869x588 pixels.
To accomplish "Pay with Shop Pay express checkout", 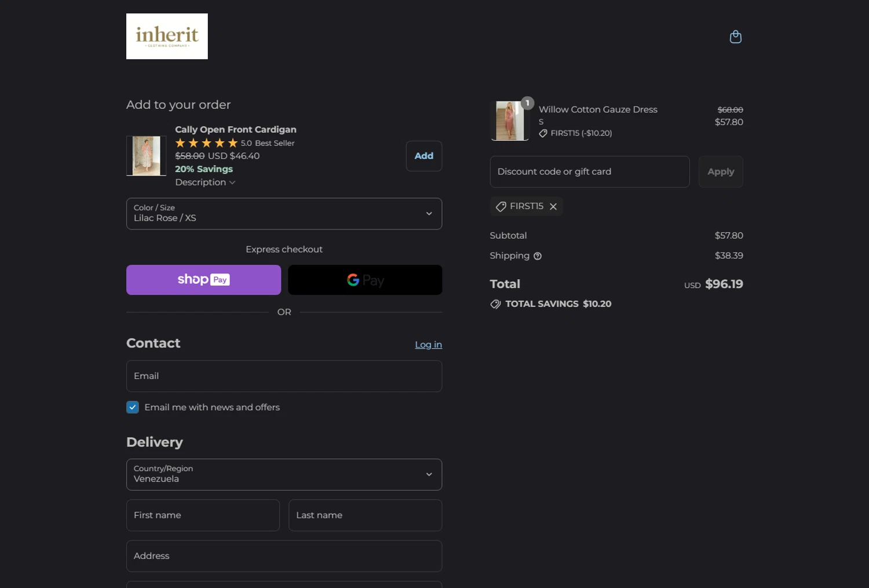I will pos(203,280).
